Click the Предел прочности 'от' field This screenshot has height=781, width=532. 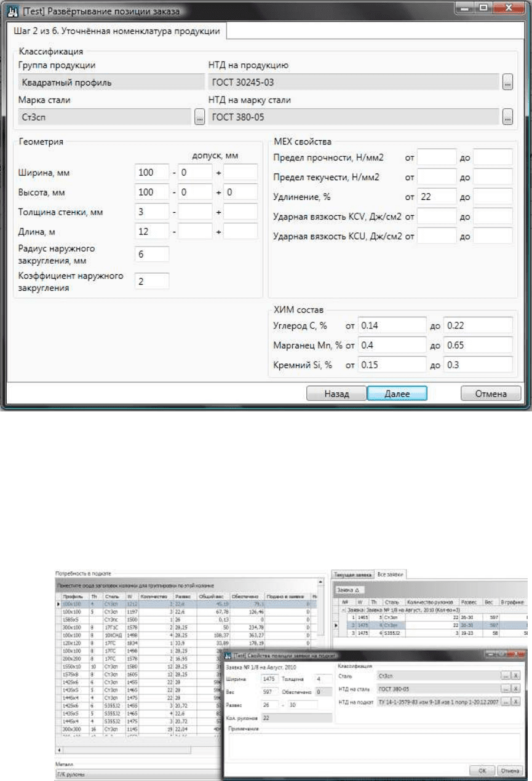[x=437, y=157]
